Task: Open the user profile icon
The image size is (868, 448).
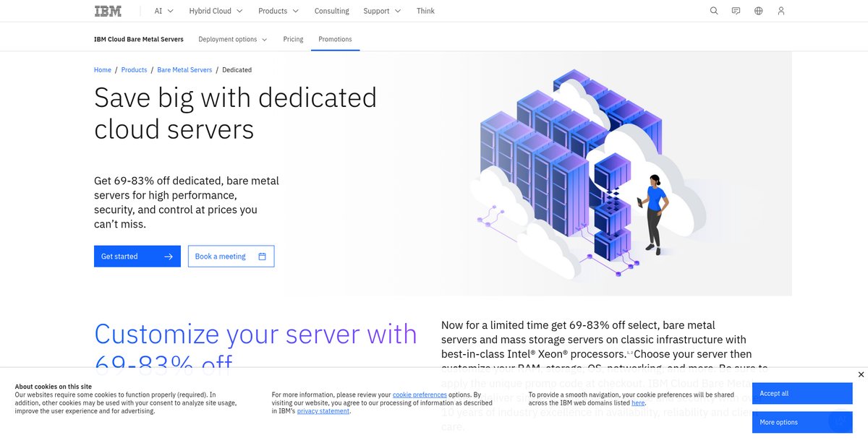Action: click(x=780, y=11)
